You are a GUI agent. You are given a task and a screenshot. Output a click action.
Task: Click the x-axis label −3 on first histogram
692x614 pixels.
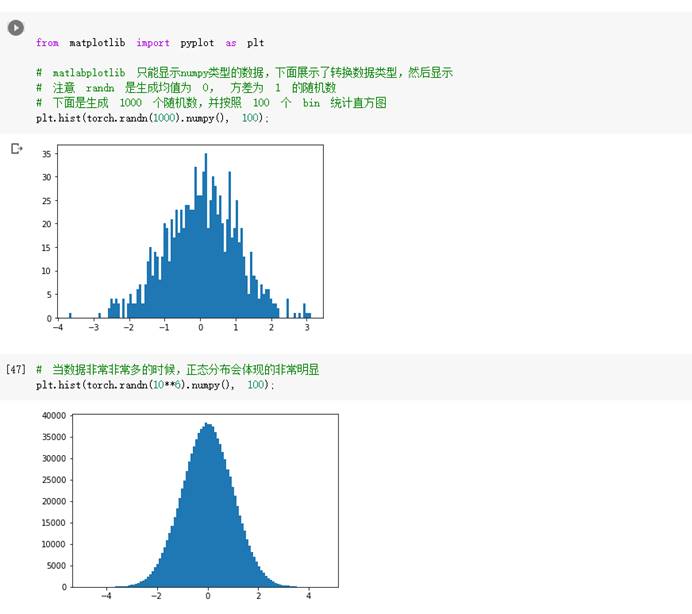(x=93, y=328)
